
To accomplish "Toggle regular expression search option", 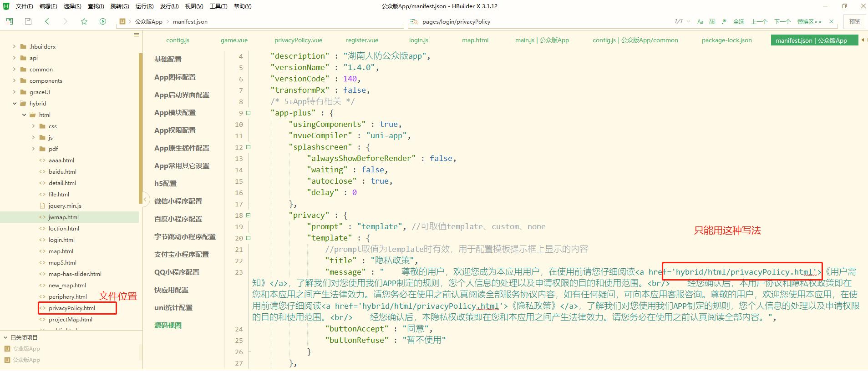I will (724, 21).
